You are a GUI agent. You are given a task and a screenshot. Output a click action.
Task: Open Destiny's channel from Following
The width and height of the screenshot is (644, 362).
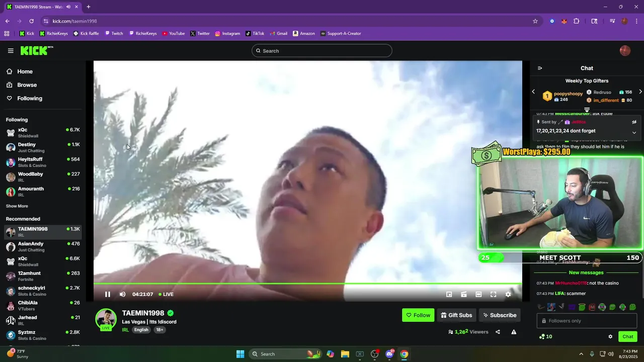pos(43,147)
